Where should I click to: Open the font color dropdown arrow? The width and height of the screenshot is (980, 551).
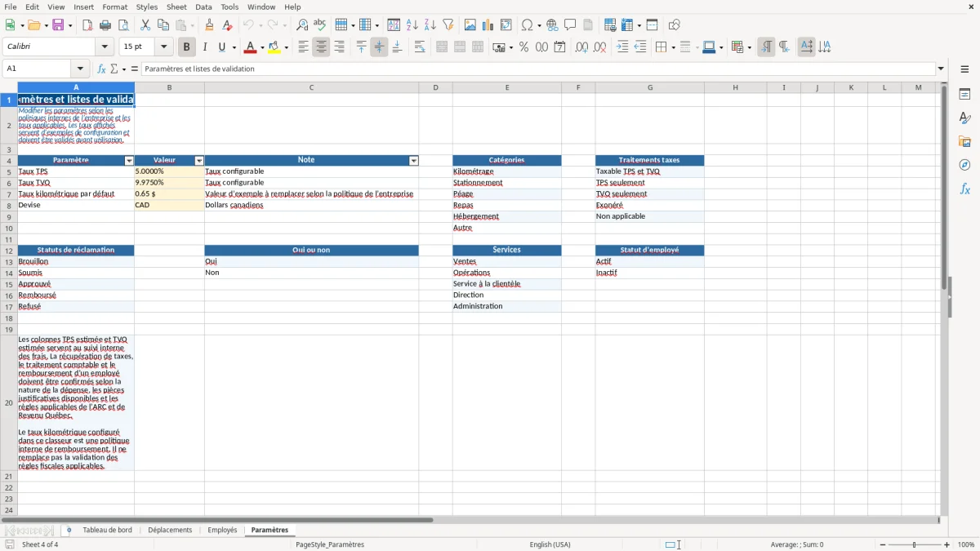pyautogui.click(x=261, y=47)
